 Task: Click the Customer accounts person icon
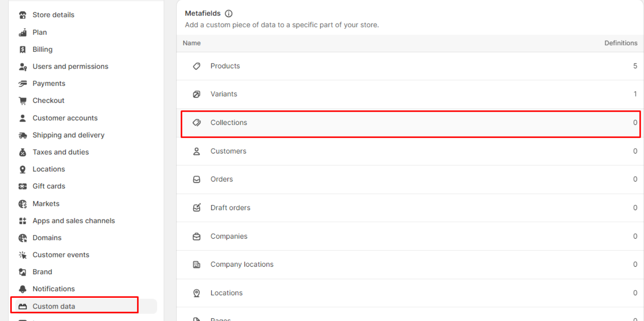(23, 118)
